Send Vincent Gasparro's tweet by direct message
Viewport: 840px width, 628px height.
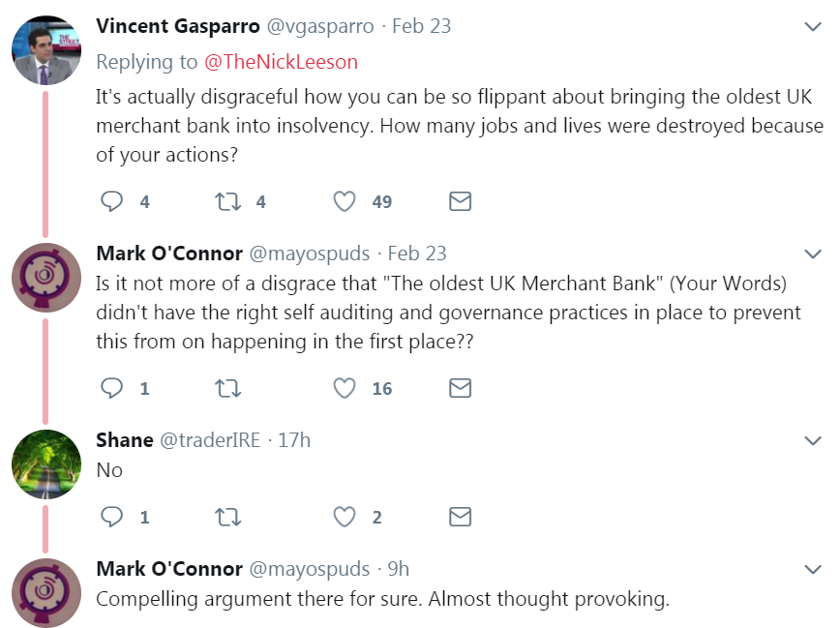461,201
